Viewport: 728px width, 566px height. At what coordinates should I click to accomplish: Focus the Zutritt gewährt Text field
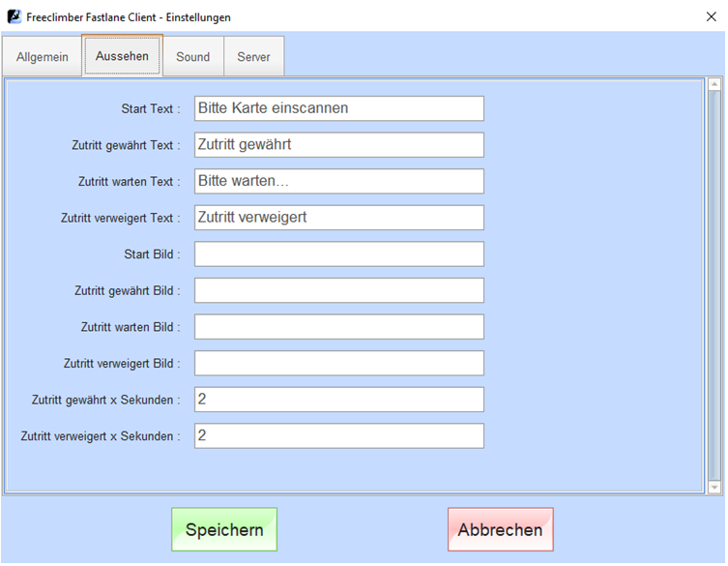(x=338, y=145)
